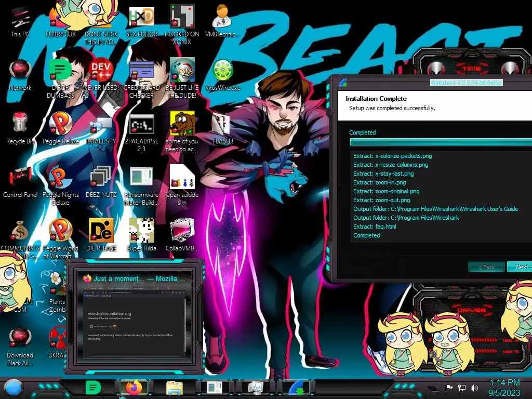Viewport: 532px width, 399px height.
Task: Open DEEZ NUTZ shortcut
Action: click(x=101, y=182)
